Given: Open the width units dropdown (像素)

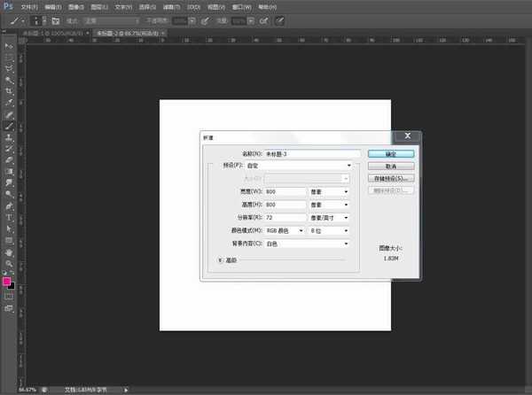Looking at the screenshot, I should [x=328, y=191].
